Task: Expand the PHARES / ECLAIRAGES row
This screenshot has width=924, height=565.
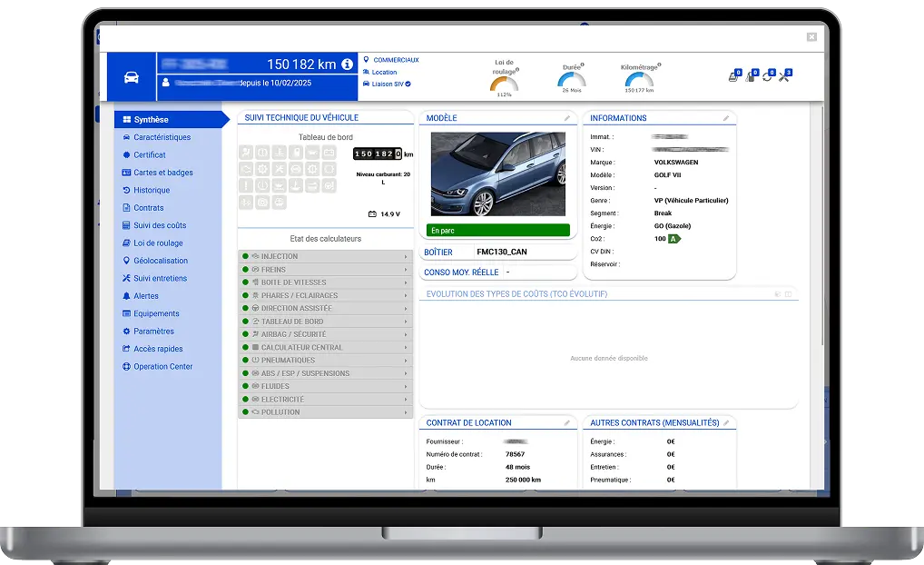Action: click(x=325, y=295)
